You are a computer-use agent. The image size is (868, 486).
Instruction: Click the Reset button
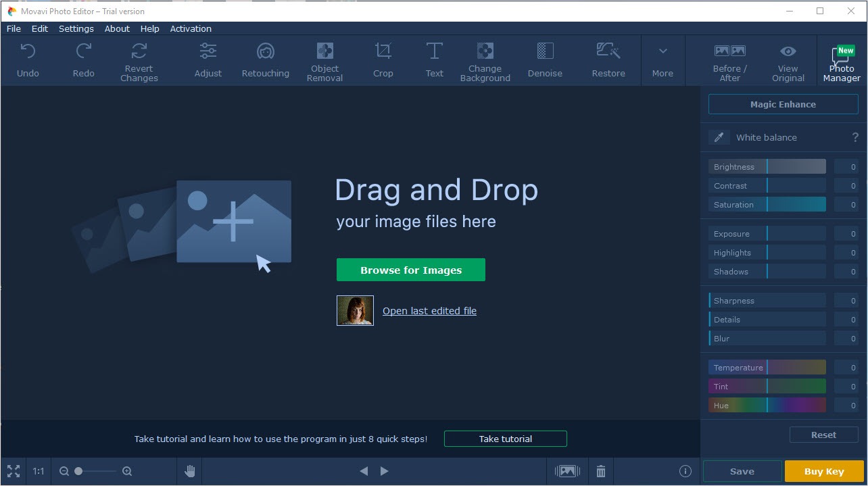click(x=824, y=435)
